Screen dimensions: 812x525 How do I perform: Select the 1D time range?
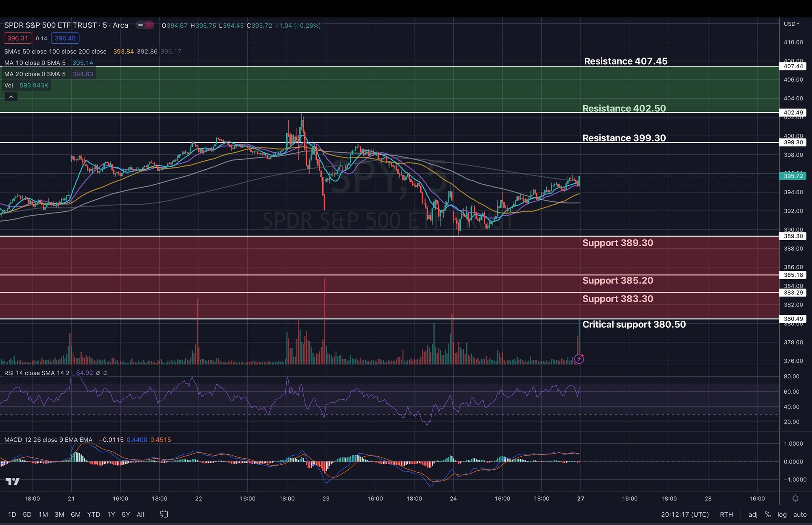click(12, 514)
